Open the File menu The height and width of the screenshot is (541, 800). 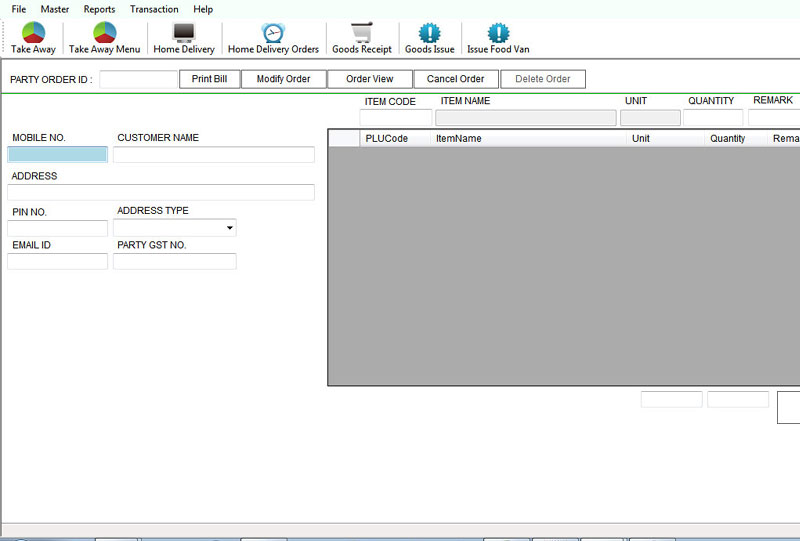pos(19,9)
